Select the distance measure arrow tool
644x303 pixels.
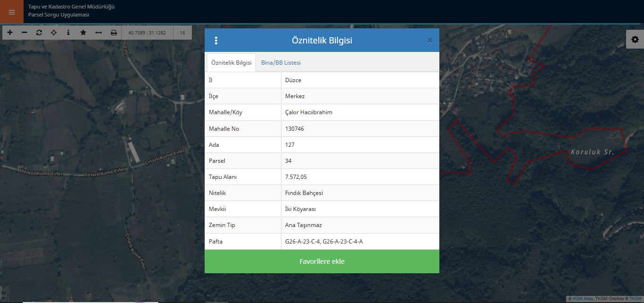click(x=99, y=33)
